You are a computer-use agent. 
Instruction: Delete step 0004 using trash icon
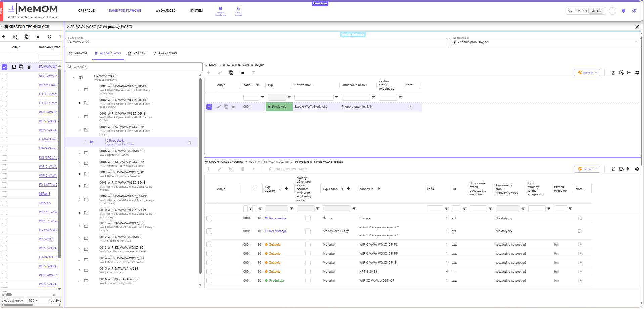tap(233, 107)
